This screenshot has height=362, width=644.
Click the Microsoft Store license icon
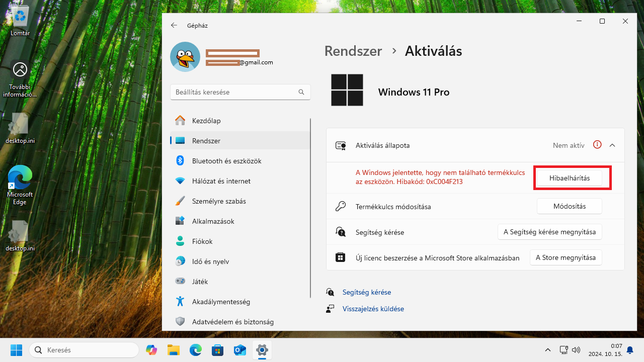pyautogui.click(x=341, y=258)
